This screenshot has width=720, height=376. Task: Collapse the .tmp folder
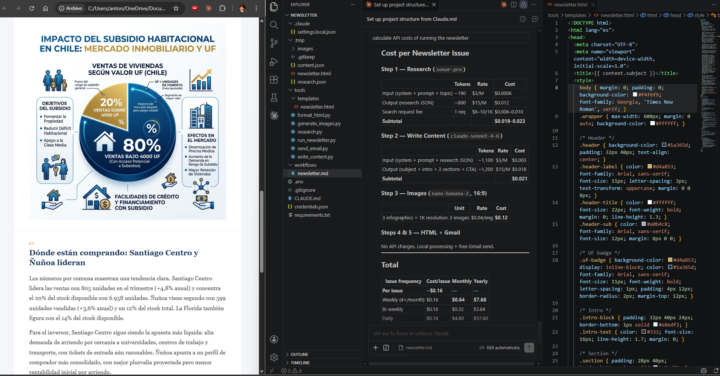(299, 40)
